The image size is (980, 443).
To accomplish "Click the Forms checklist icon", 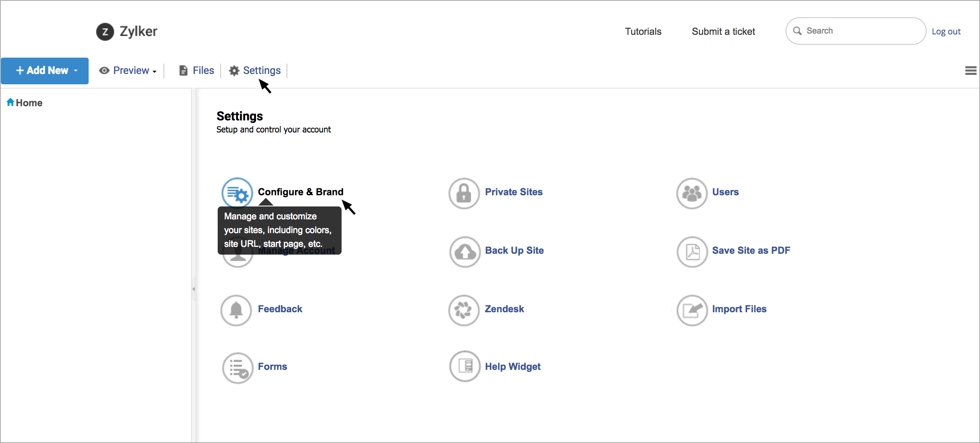I will point(237,368).
